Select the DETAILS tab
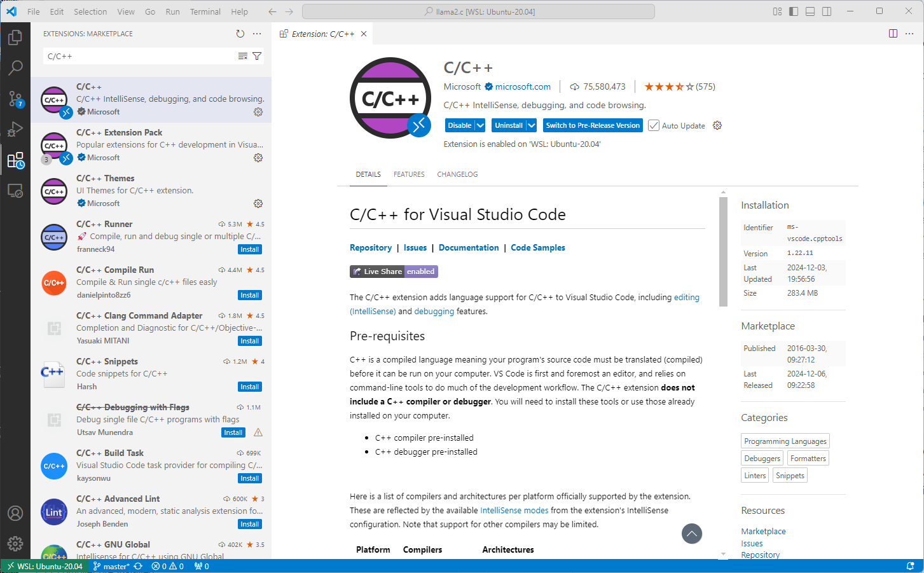 (368, 174)
